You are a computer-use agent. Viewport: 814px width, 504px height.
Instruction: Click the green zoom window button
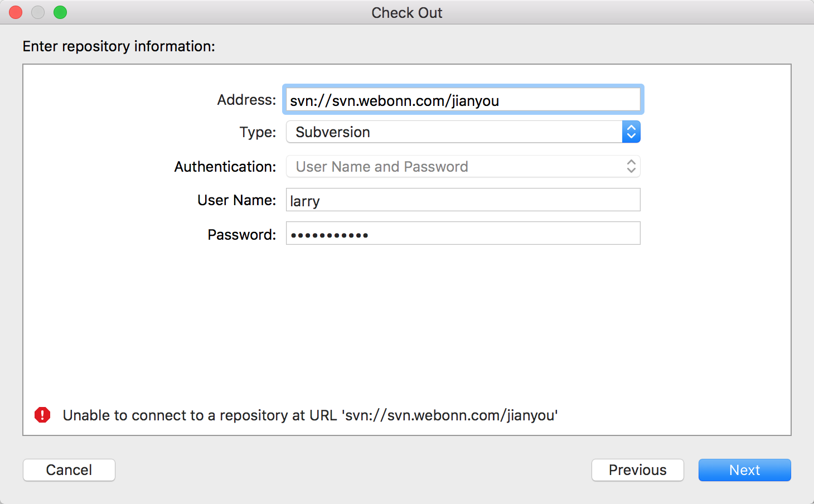coord(60,12)
